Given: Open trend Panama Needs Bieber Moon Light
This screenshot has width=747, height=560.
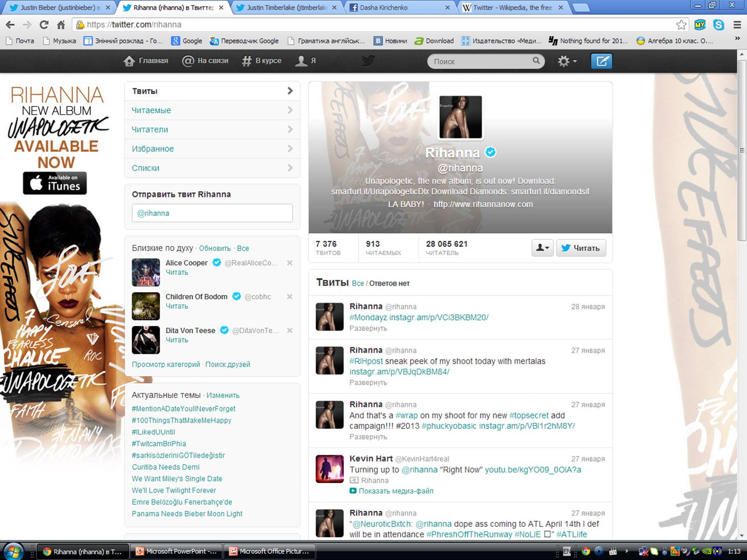Looking at the screenshot, I should 187,514.
